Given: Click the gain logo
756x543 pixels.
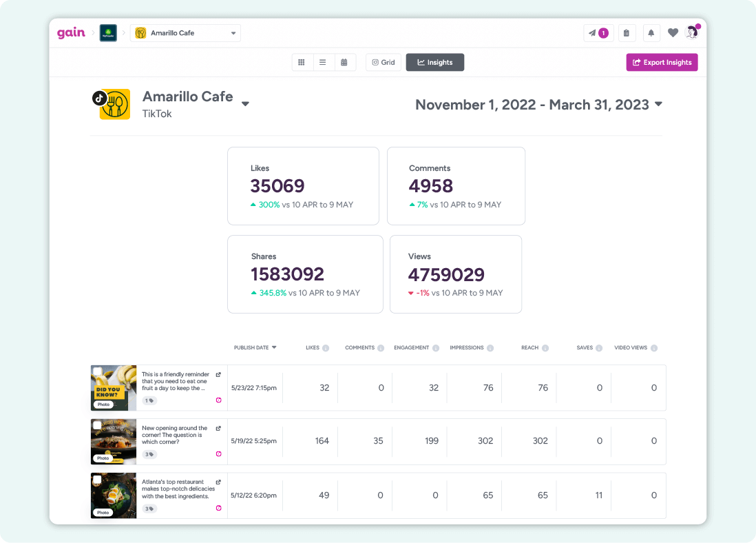Looking at the screenshot, I should point(71,32).
